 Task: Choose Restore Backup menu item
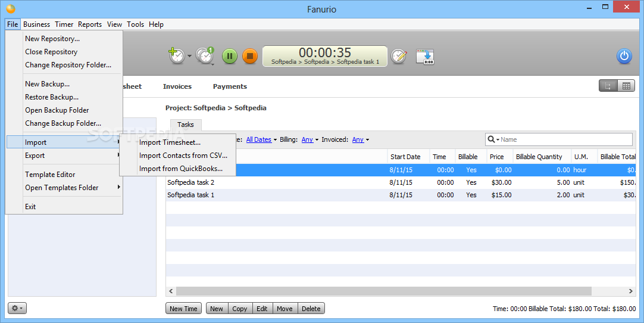(64, 97)
